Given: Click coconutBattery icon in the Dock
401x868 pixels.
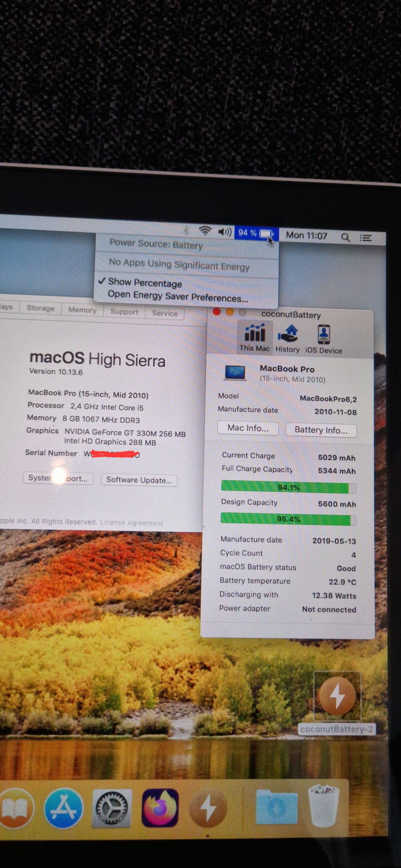Looking at the screenshot, I should coord(208,808).
